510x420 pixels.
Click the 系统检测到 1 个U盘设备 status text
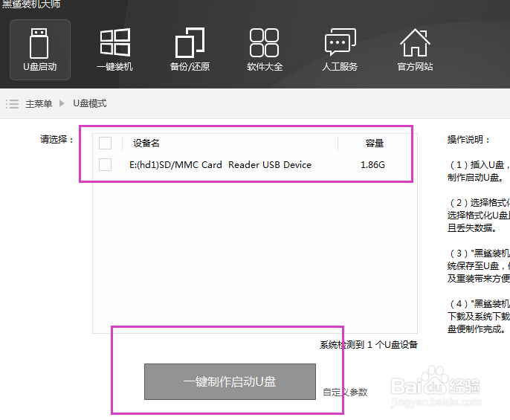(369, 344)
